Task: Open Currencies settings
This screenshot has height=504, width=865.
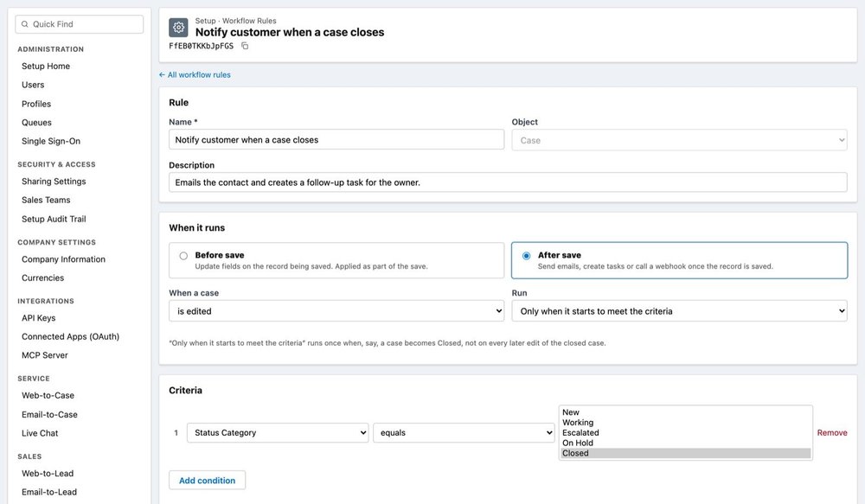Action: (x=42, y=278)
